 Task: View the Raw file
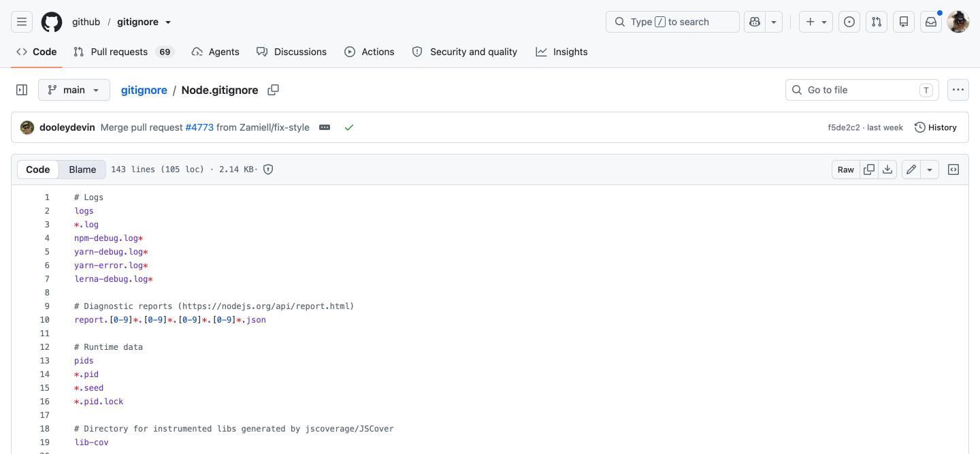pos(846,169)
